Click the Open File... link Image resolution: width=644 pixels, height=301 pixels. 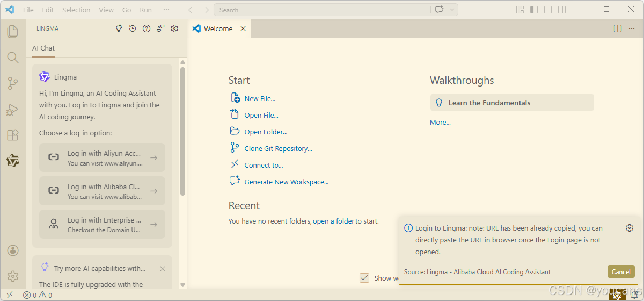click(x=261, y=115)
